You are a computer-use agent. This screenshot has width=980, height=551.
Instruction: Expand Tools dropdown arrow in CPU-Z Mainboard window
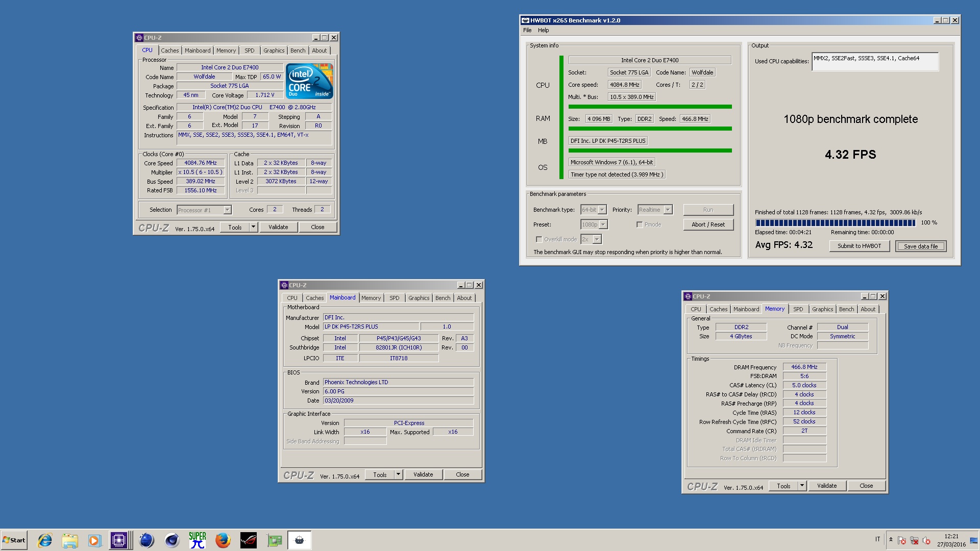coord(398,474)
